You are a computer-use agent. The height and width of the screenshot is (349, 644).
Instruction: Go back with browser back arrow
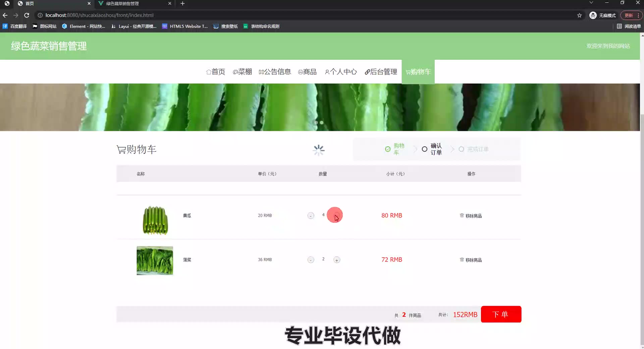(5, 15)
